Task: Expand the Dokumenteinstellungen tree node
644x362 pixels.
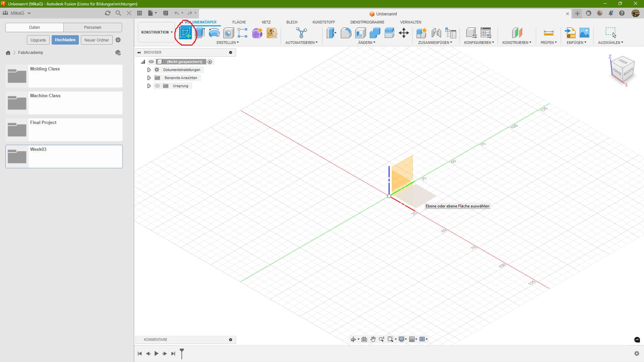Action: (x=149, y=70)
